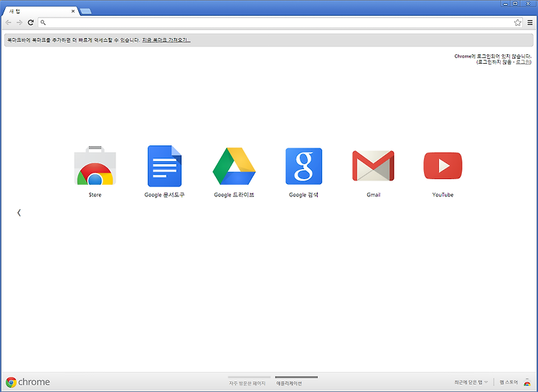Click the browser forward arrow
This screenshot has width=538, height=392.
coord(19,23)
